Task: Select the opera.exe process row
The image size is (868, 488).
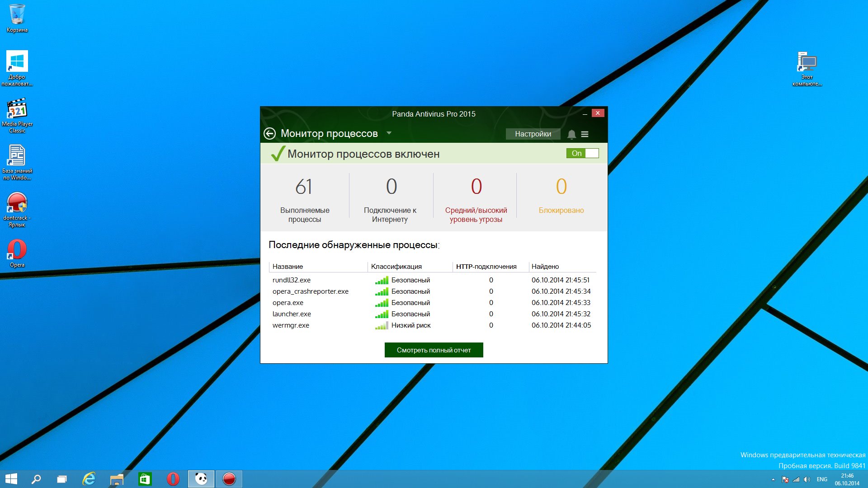Action: 432,303
